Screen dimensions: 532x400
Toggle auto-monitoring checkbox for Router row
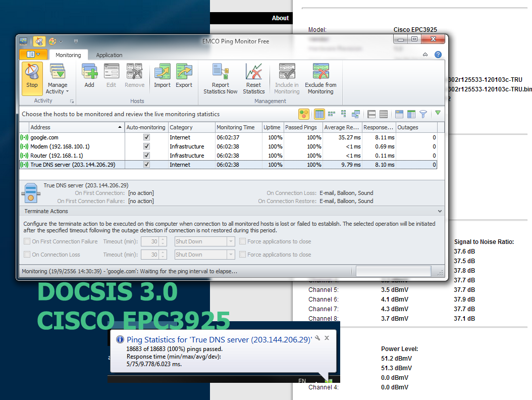point(146,156)
